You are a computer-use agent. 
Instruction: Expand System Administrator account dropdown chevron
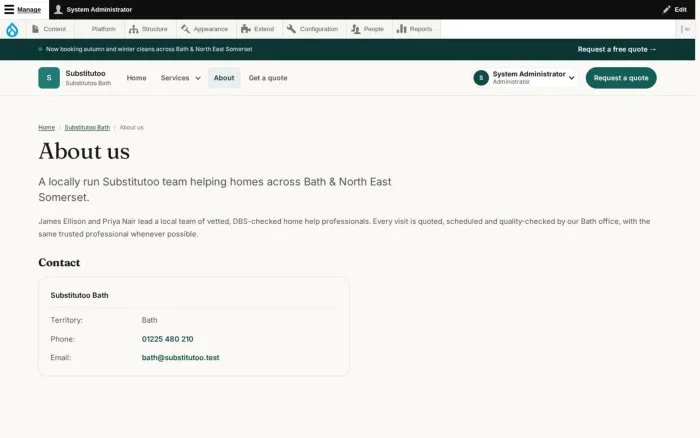point(571,78)
